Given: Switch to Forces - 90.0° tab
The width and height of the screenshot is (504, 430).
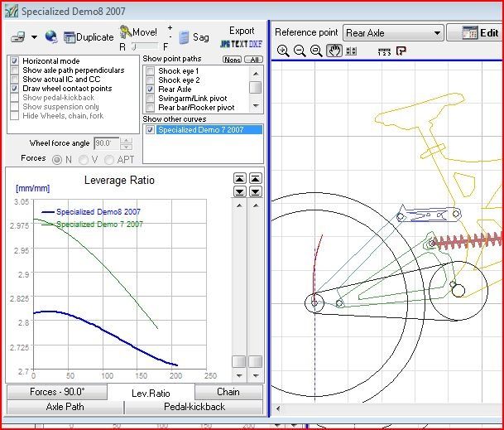Looking at the screenshot, I should pos(57,392).
